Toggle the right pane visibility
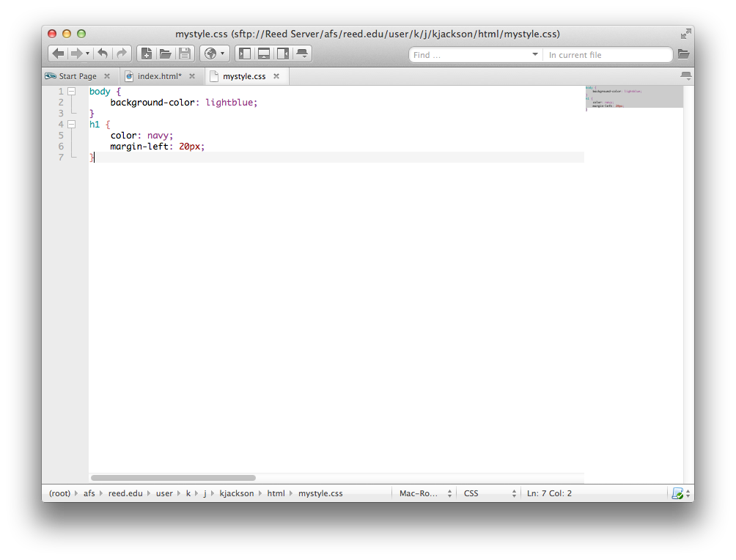Image resolution: width=736 pixels, height=560 pixels. (x=283, y=54)
